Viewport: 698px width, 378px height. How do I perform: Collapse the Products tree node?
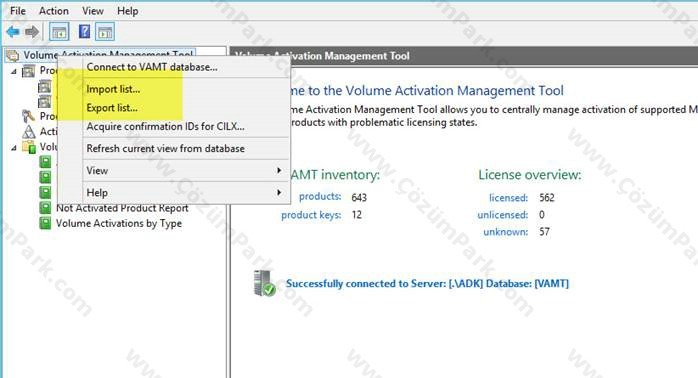pos(14,71)
